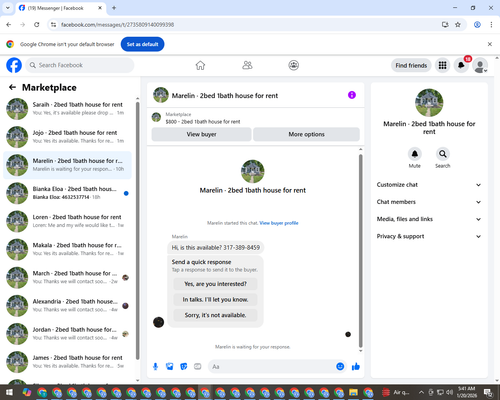Choose a GIF icon in composer
500x400 pixels.
tap(198, 367)
